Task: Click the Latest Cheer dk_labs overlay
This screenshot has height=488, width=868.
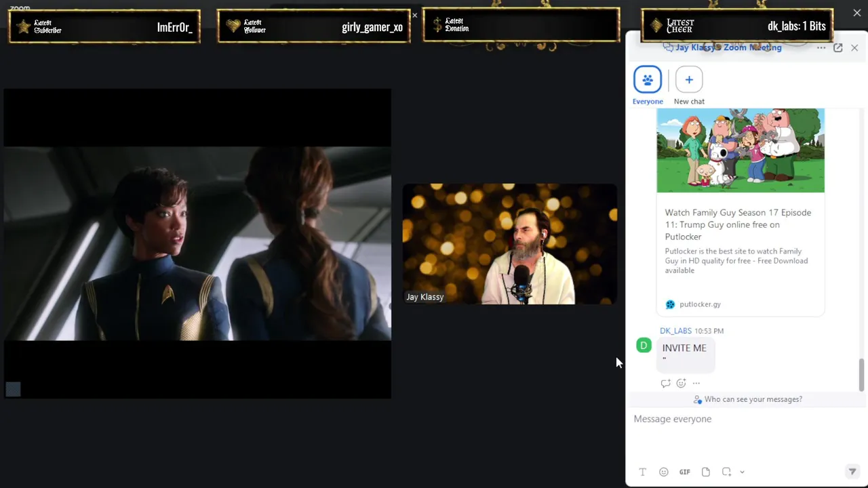Action: coord(737,26)
